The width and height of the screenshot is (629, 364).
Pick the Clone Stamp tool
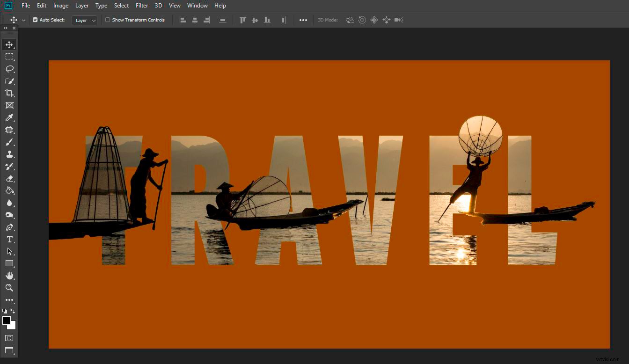click(x=9, y=154)
